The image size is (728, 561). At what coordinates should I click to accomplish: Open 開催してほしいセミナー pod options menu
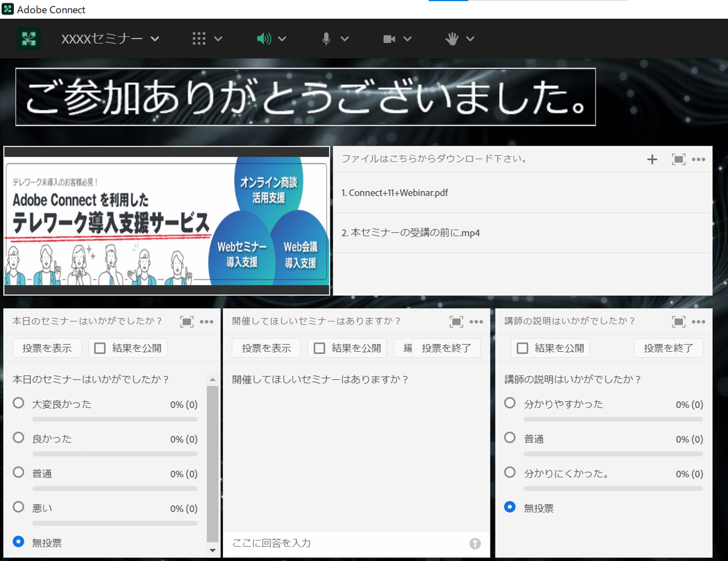click(x=476, y=322)
